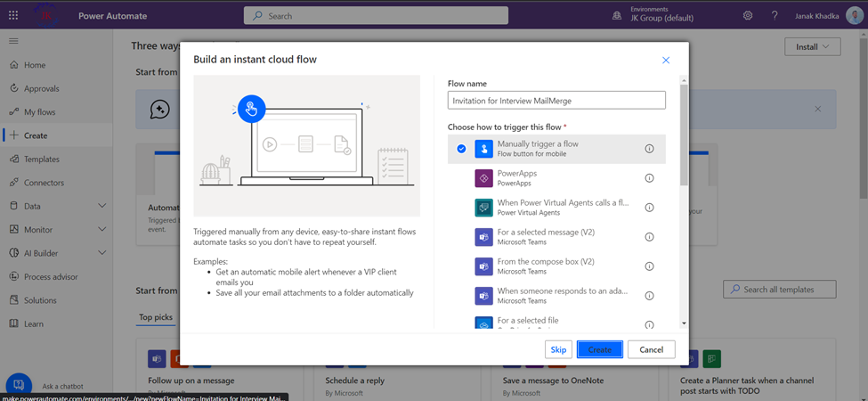This screenshot has width=868, height=401.
Task: Go to Home in the sidebar
Action: coord(56,65)
